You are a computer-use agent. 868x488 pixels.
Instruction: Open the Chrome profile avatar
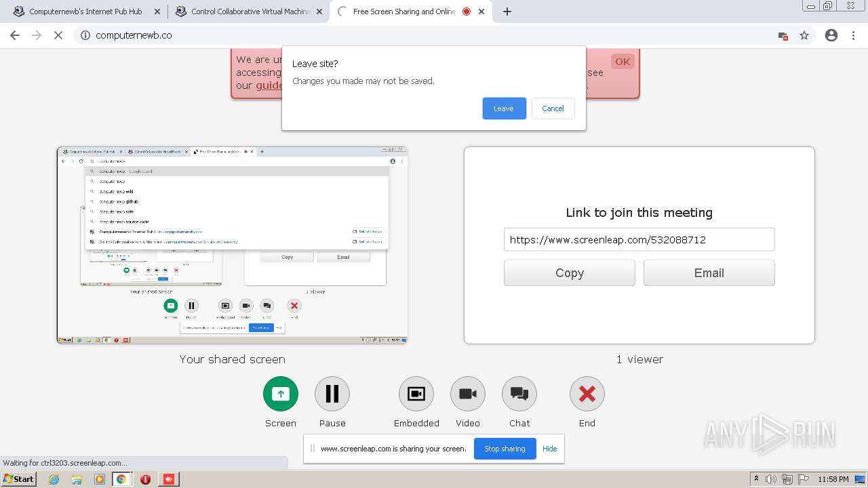pyautogui.click(x=831, y=35)
